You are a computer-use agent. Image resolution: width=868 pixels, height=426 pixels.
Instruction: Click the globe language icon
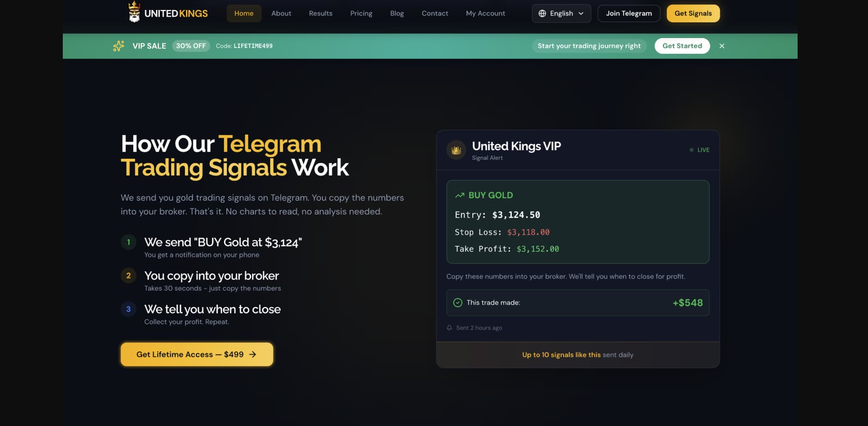coord(542,13)
